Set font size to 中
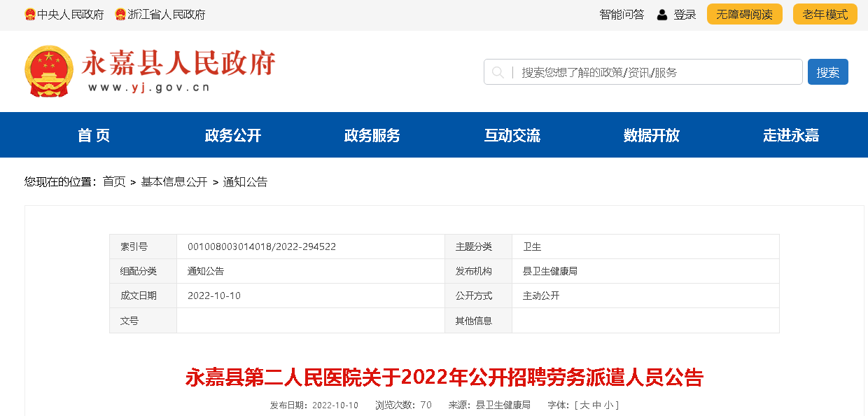The image size is (868, 416). pyautogui.click(x=596, y=405)
